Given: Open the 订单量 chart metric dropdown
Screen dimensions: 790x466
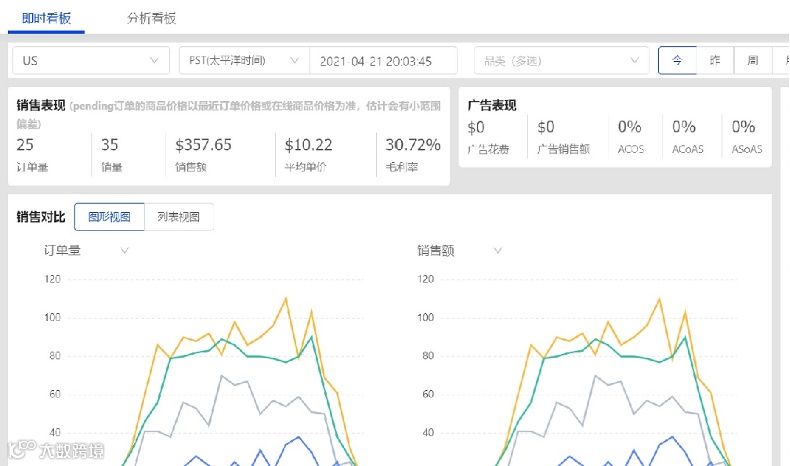Looking at the screenshot, I should click(86, 250).
